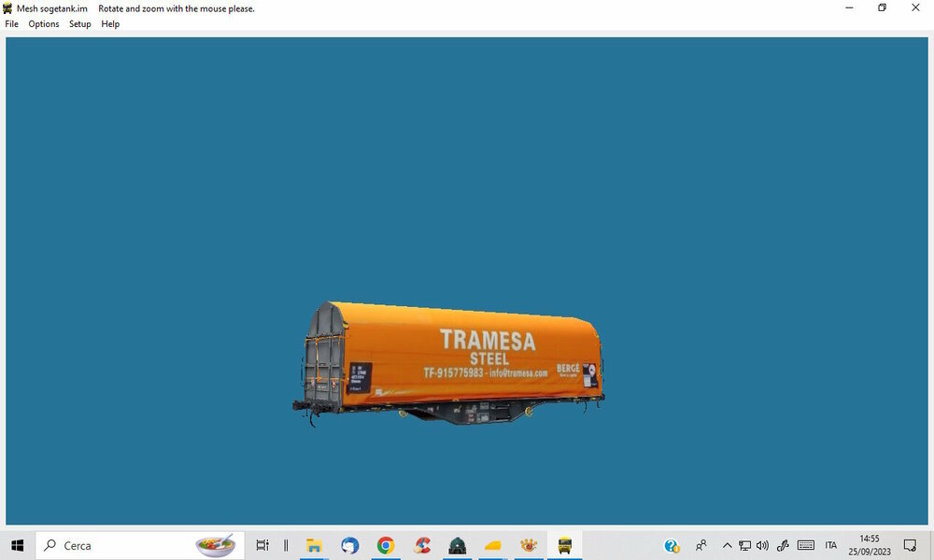Open Task View on the taskbar

262,545
